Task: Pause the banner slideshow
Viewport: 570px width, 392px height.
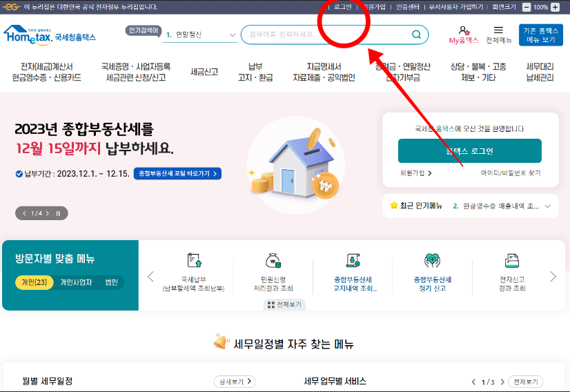Action: point(58,213)
